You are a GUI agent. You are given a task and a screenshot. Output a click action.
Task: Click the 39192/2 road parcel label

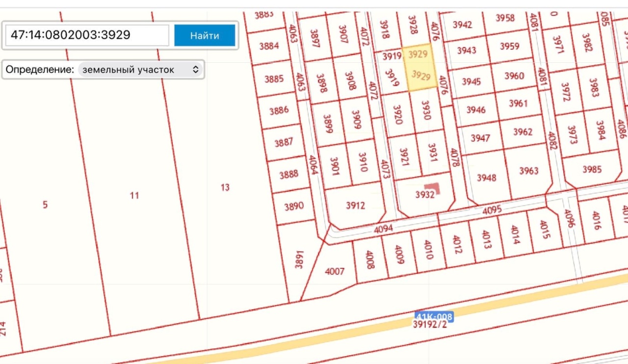[x=430, y=324]
